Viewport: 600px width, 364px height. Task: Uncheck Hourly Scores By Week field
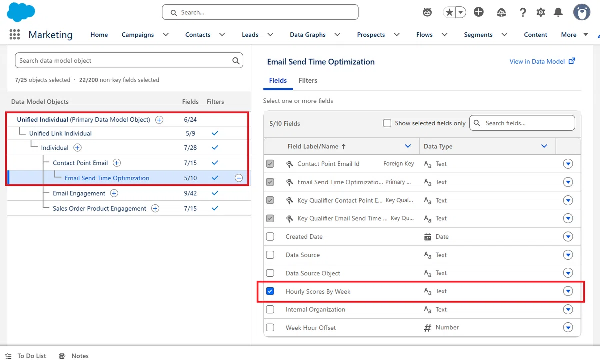tap(270, 291)
